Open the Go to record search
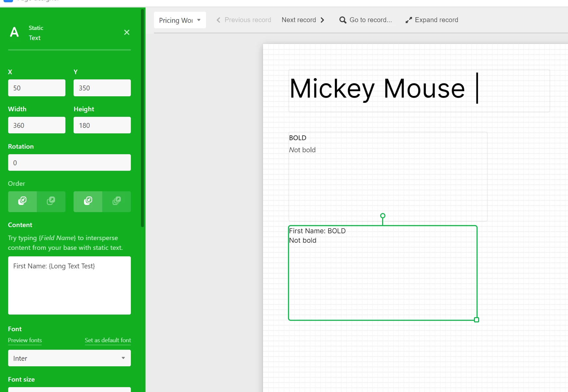This screenshot has height=392, width=568. [366, 20]
